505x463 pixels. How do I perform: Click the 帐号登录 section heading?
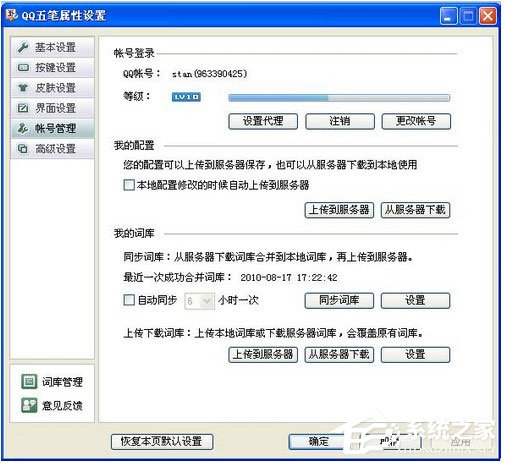point(134,53)
